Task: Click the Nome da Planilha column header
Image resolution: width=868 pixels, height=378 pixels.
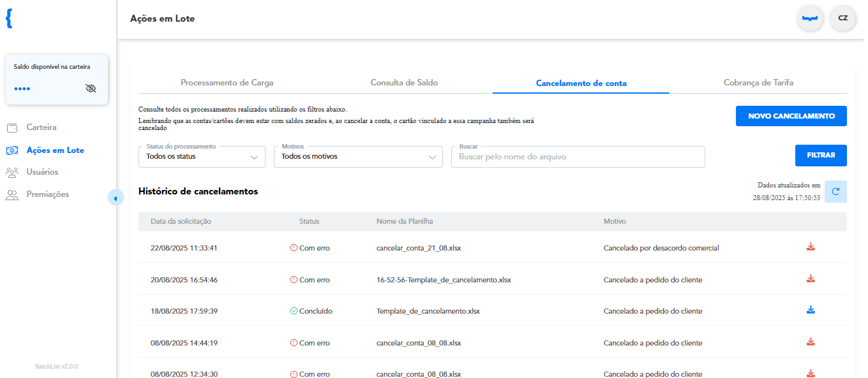Action: coord(405,221)
